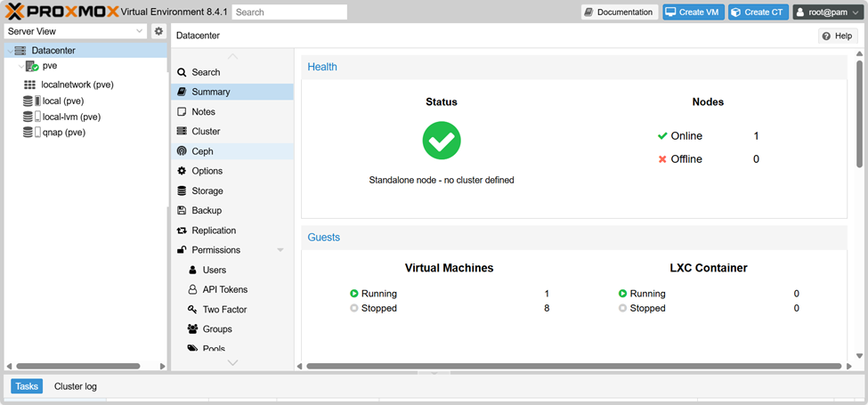The width and height of the screenshot is (868, 405).
Task: Switch to the Cluster log tab
Action: coord(76,386)
